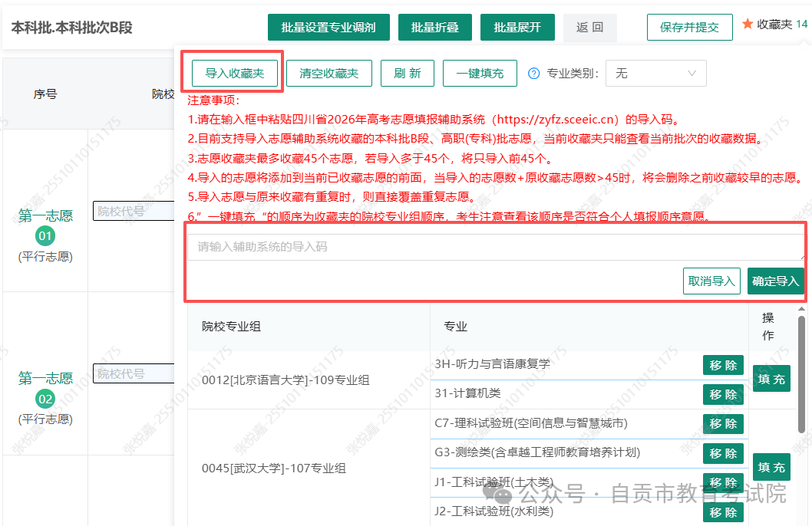Click the 返回 button
812x526 pixels.
pos(590,28)
